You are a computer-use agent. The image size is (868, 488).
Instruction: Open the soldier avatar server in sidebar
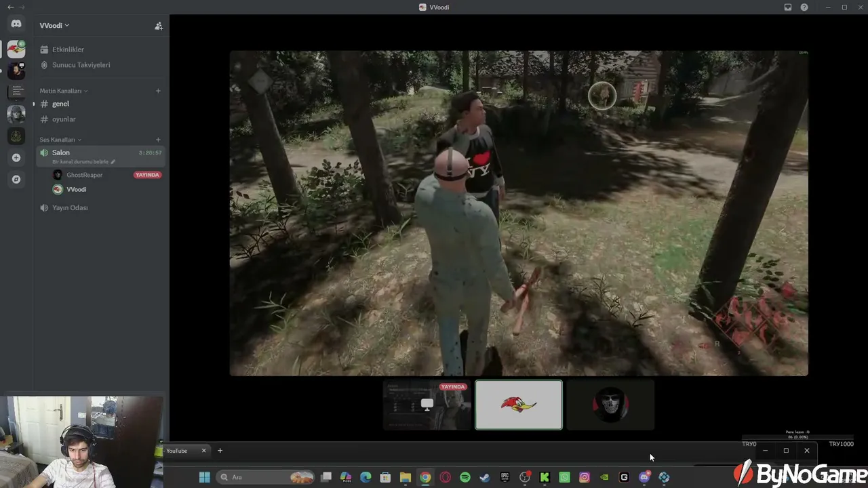[x=16, y=114]
